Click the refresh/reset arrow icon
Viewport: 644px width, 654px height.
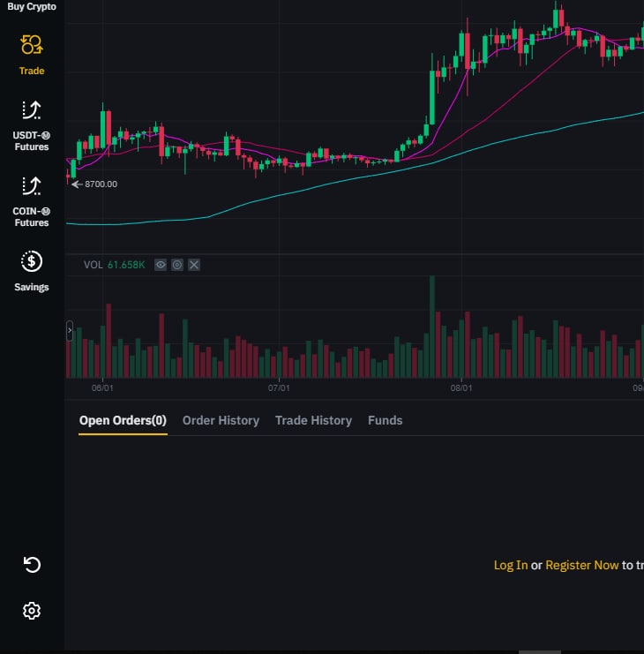click(32, 565)
